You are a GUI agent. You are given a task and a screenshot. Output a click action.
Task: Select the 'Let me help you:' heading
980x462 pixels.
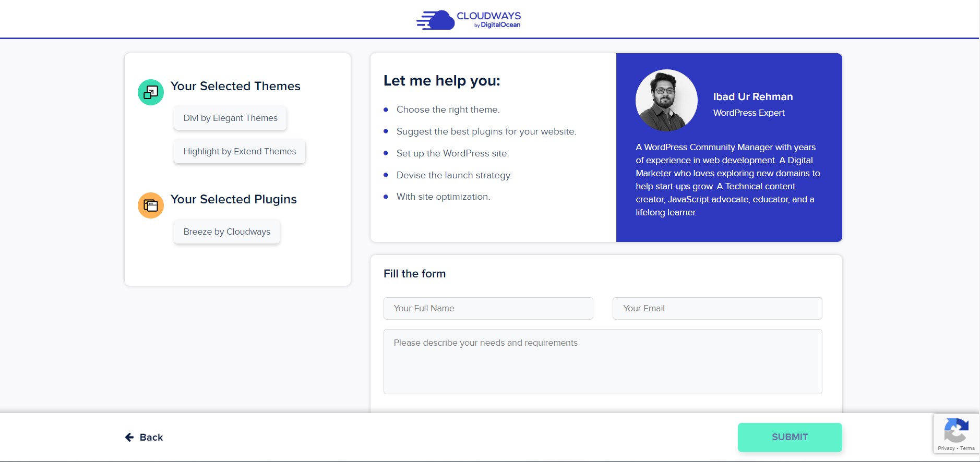441,81
